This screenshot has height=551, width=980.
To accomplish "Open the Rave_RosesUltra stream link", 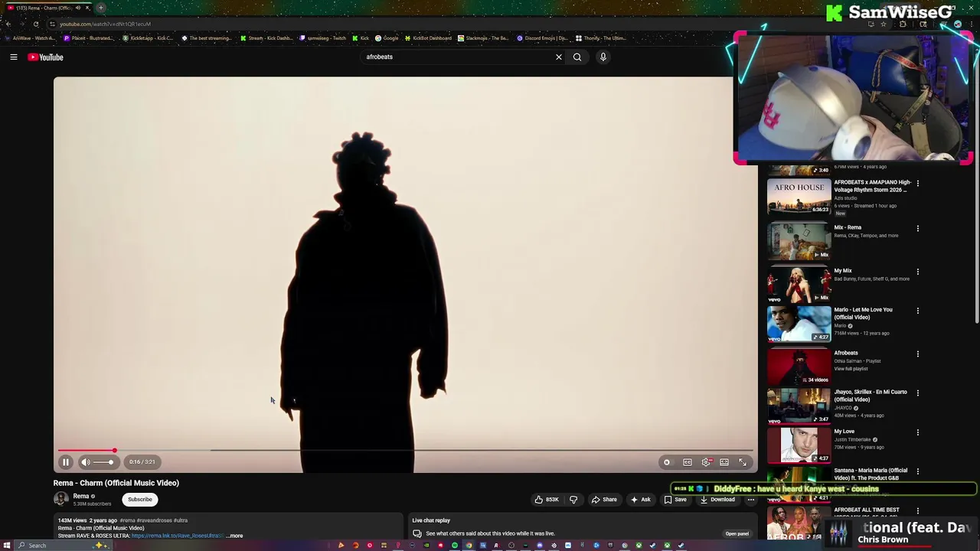I will 177,536.
